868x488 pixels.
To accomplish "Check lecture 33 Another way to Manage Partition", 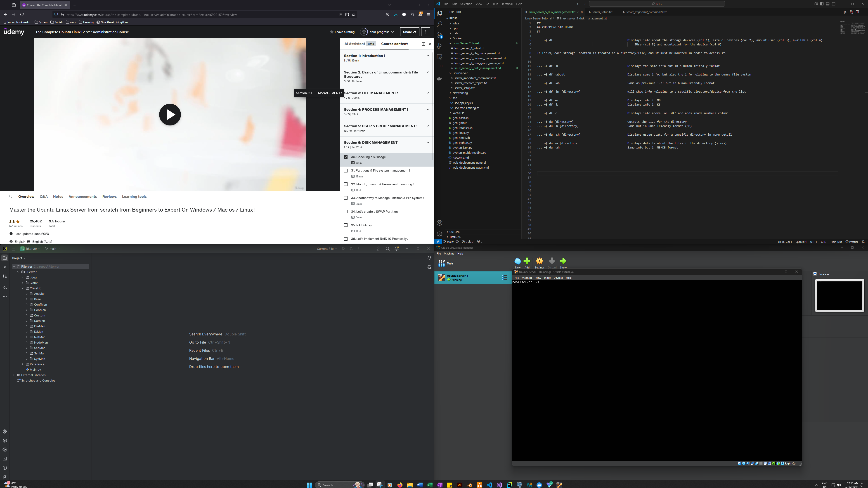I will tap(346, 198).
